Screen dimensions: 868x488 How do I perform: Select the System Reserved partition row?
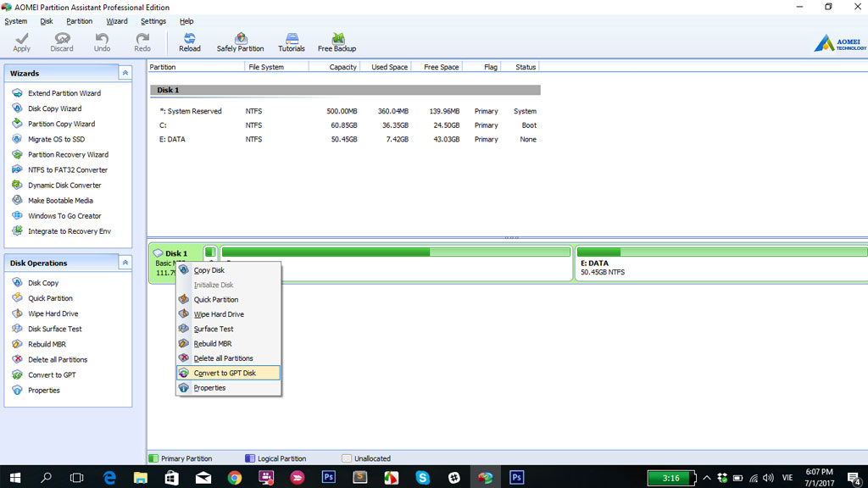pyautogui.click(x=344, y=111)
